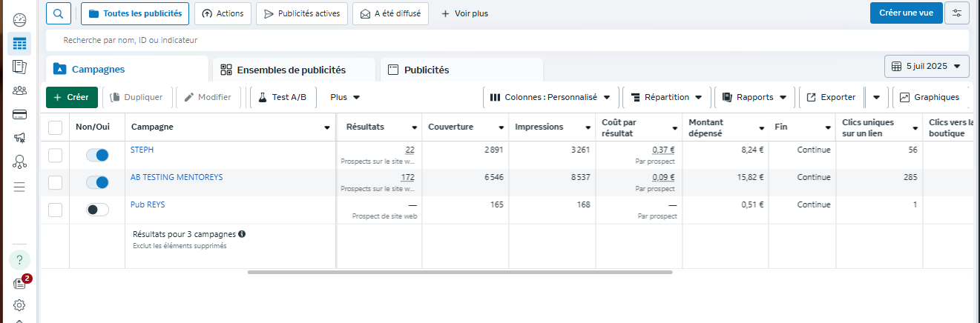The width and height of the screenshot is (980, 323).
Task: Click the horizontal scrollbar under the table
Action: tap(460, 272)
